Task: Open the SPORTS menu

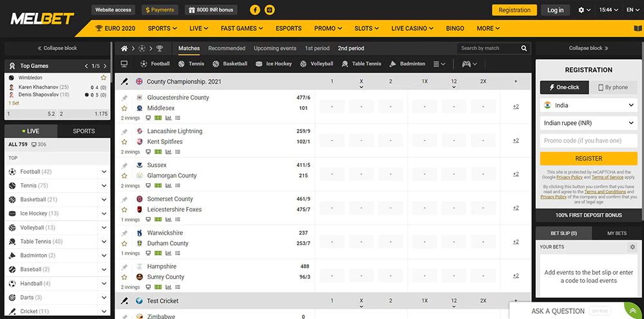Action: click(163, 28)
